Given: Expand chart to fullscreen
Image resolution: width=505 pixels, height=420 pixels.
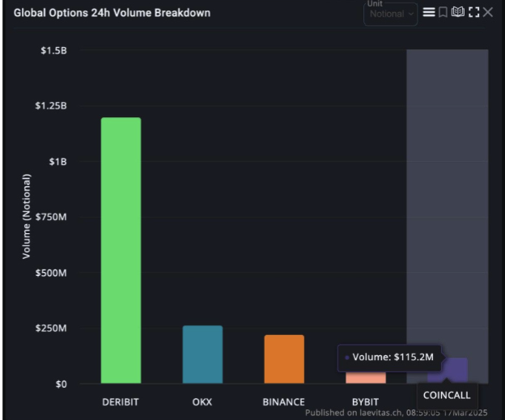Looking at the screenshot, I should click(x=473, y=12).
